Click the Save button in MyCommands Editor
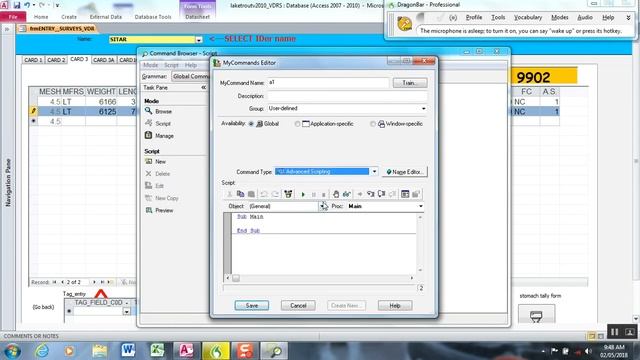The image size is (640, 360). tap(251, 305)
